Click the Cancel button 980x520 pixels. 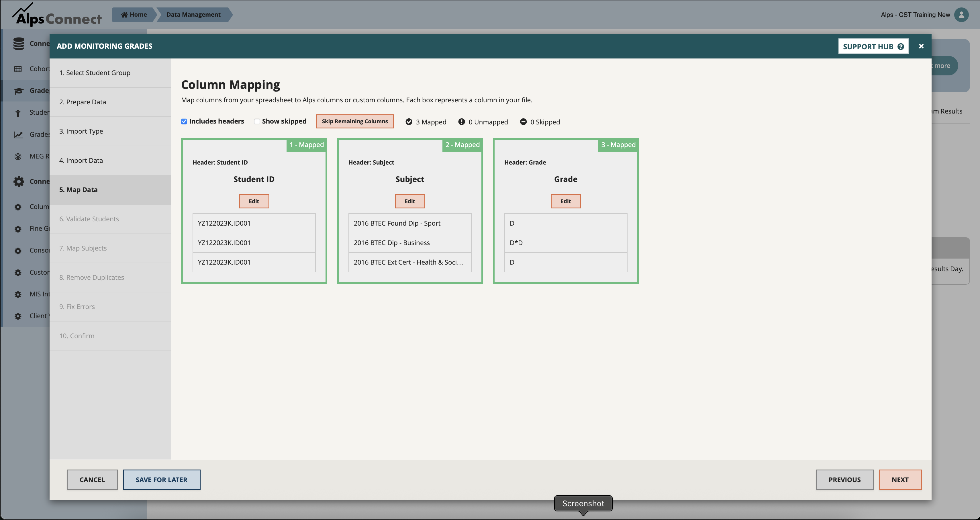[92, 480]
